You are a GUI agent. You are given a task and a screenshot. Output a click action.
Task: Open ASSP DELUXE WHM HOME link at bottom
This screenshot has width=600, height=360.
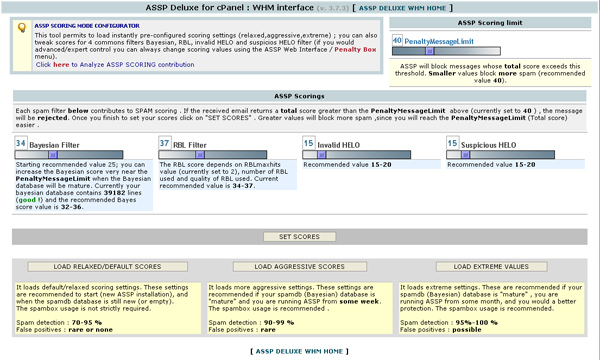pos(299,351)
